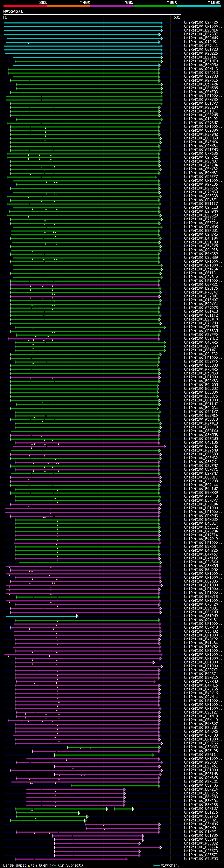Select the UniRef100_C5XYS2 label
The width and height of the screenshot is (224, 868).
[x=201, y=169]
